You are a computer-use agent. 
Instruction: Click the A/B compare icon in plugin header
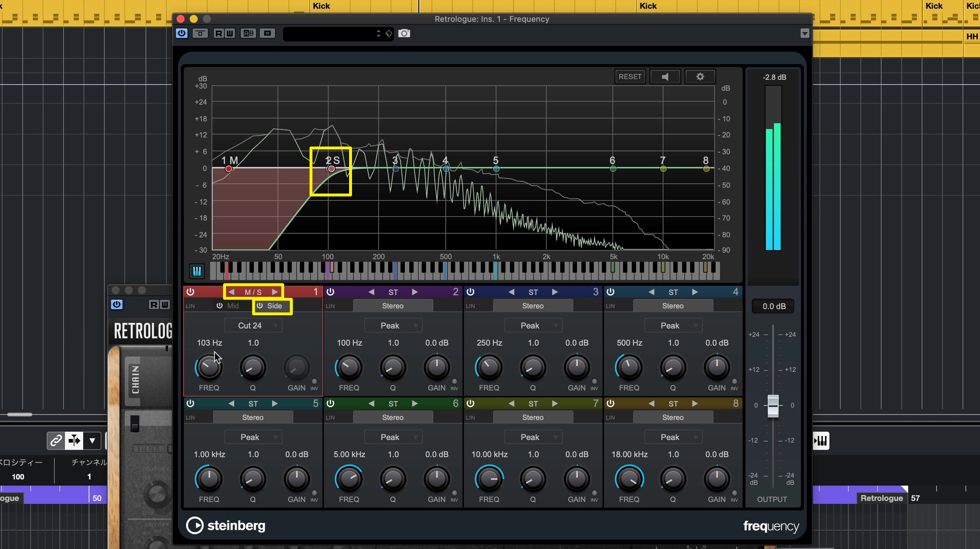click(248, 33)
